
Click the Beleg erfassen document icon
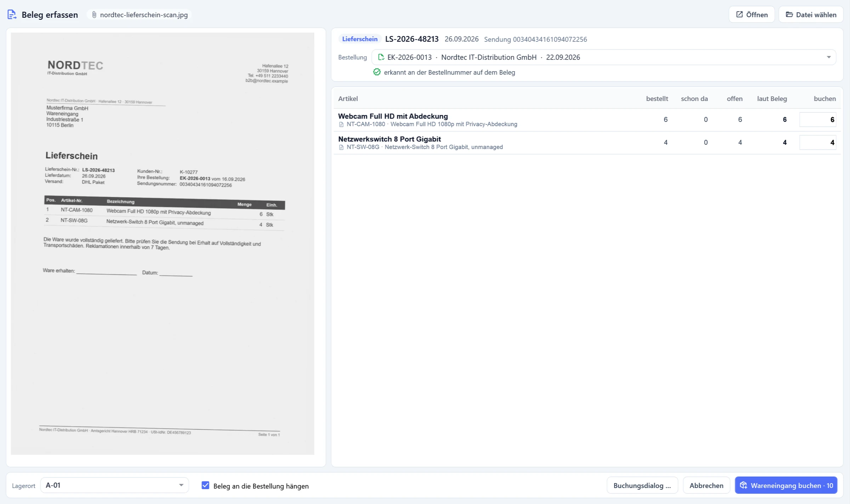click(x=12, y=15)
